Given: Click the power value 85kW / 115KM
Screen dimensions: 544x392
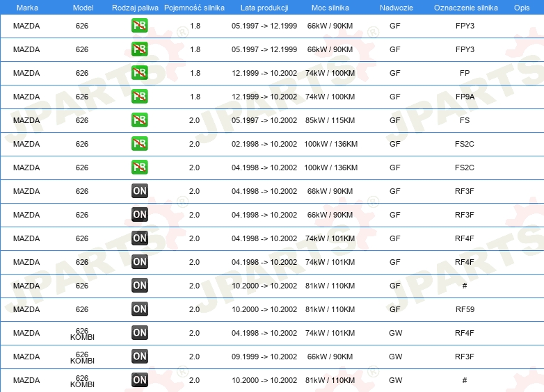Looking at the screenshot, I should (330, 120).
